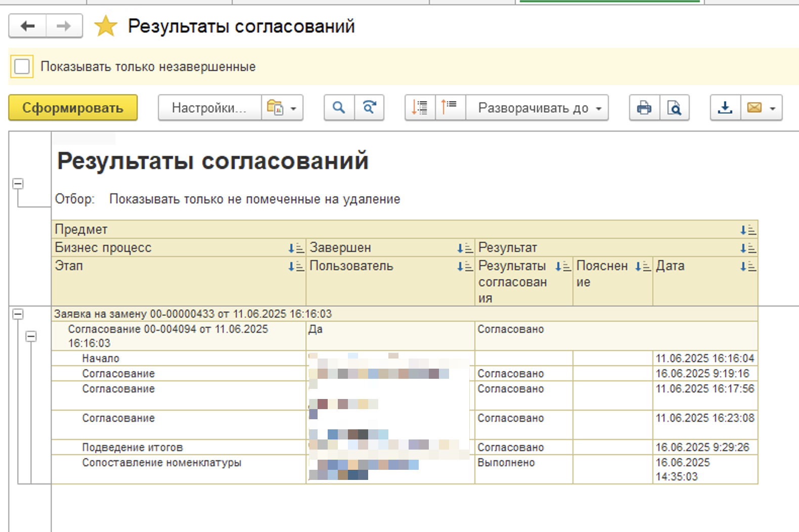Toggle the favorites star icon
The width and height of the screenshot is (799, 532).
coord(106,26)
